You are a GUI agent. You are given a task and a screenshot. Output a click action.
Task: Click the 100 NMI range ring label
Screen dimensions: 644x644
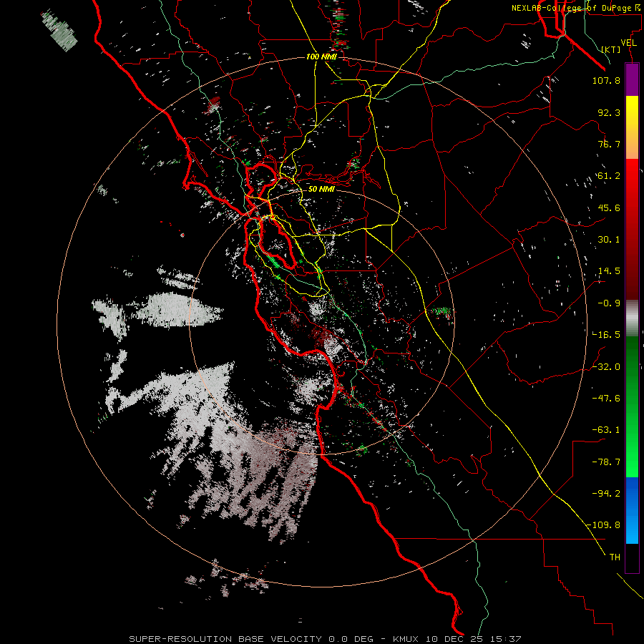click(x=321, y=57)
